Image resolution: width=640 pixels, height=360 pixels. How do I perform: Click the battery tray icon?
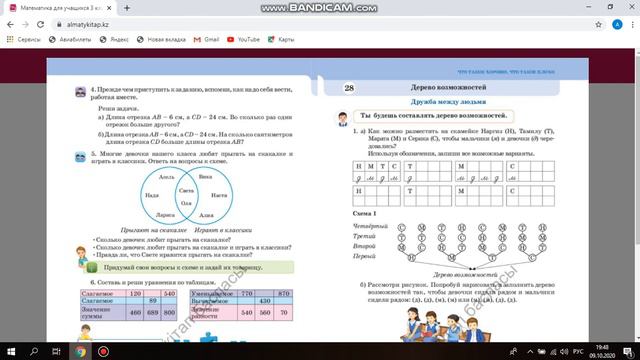coord(542,351)
